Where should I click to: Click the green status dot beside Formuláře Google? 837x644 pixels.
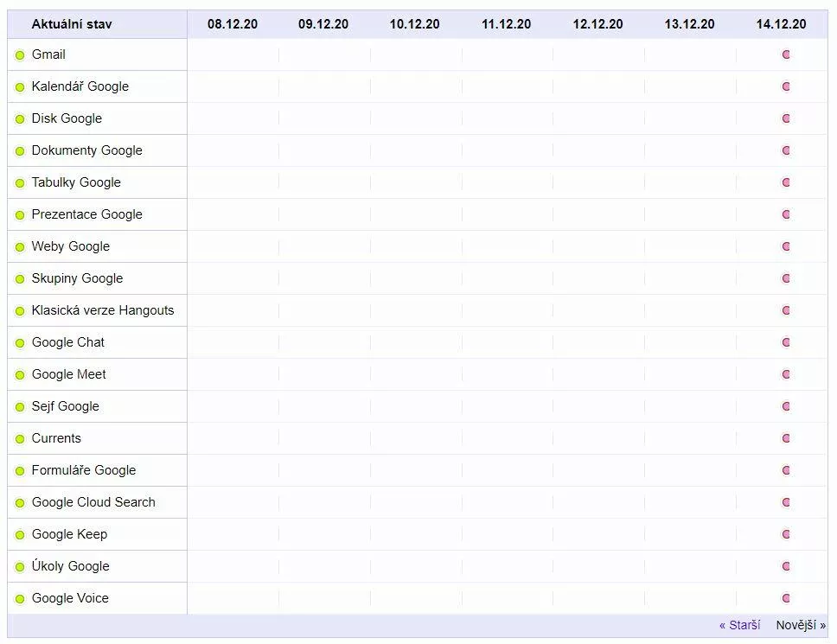[20, 470]
